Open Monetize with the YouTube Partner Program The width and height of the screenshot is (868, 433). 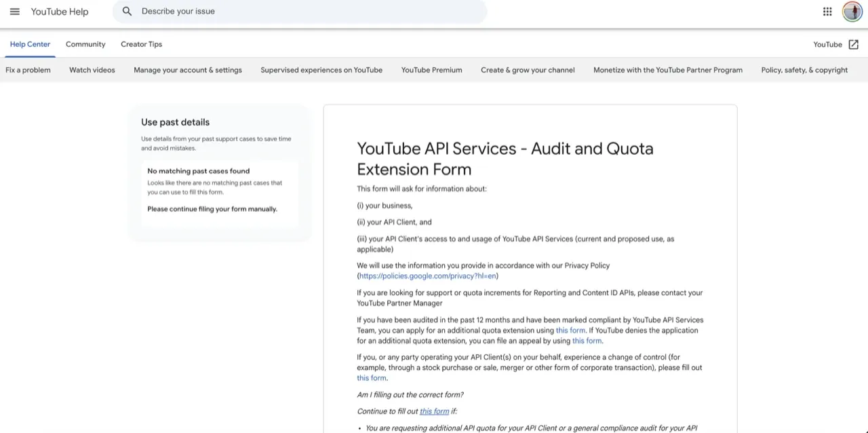[x=668, y=70]
